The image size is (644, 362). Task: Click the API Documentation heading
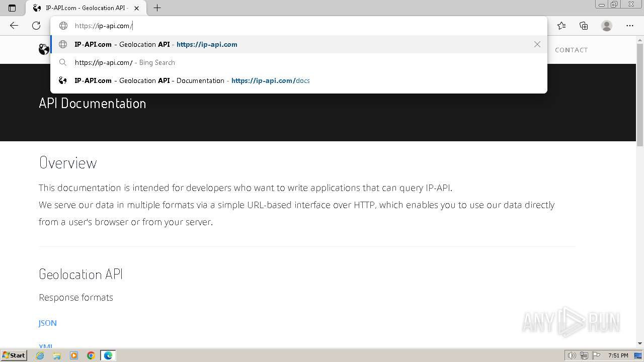(93, 103)
